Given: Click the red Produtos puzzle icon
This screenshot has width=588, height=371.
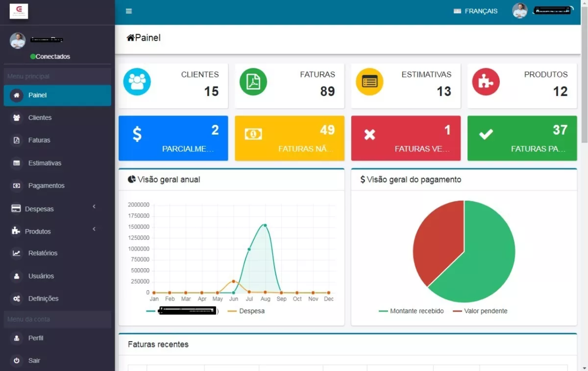Looking at the screenshot, I should 486,82.
